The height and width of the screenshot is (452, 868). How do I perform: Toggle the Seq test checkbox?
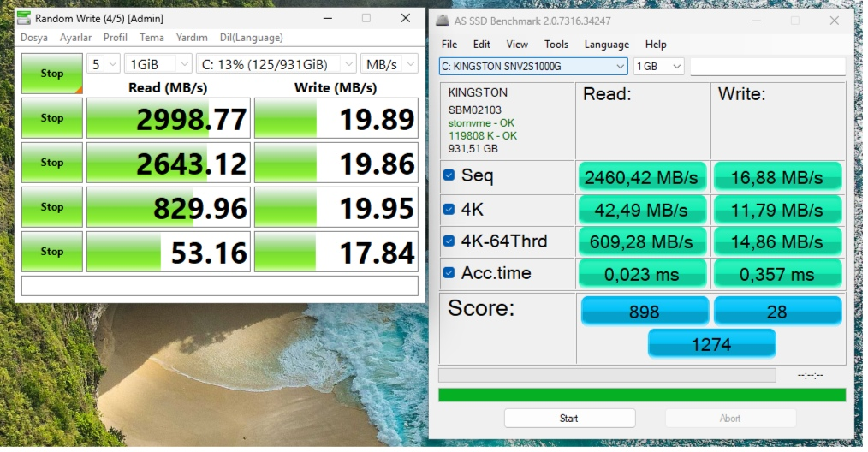449,175
